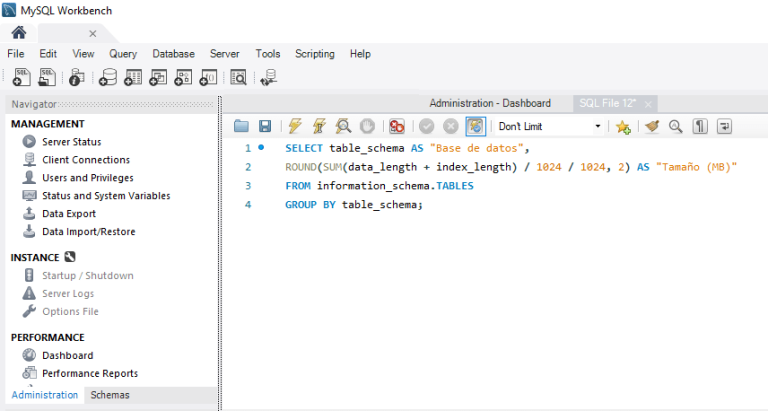The width and height of the screenshot is (768, 411).
Task: Click line 1 statement marker dot
Action: point(261,147)
